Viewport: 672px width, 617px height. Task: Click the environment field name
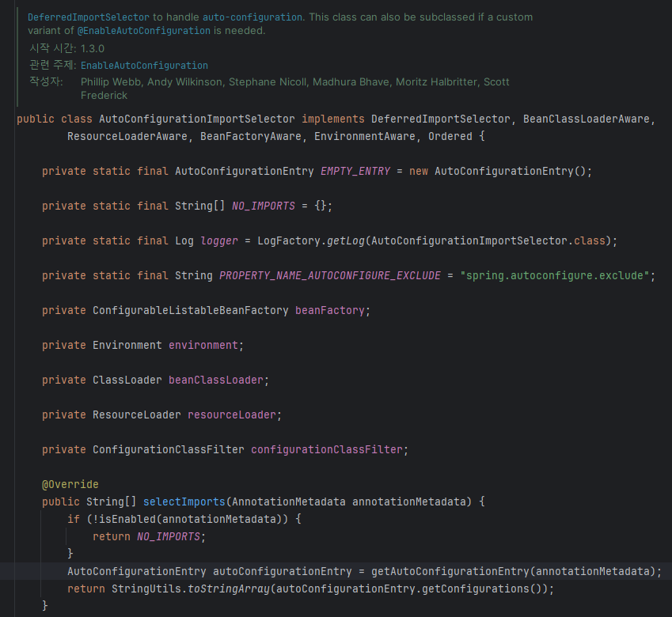203,345
